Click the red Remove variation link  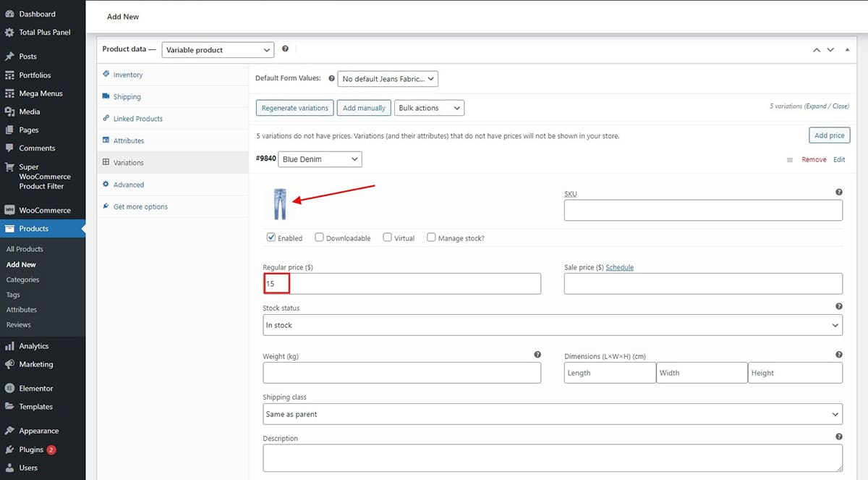tap(814, 160)
